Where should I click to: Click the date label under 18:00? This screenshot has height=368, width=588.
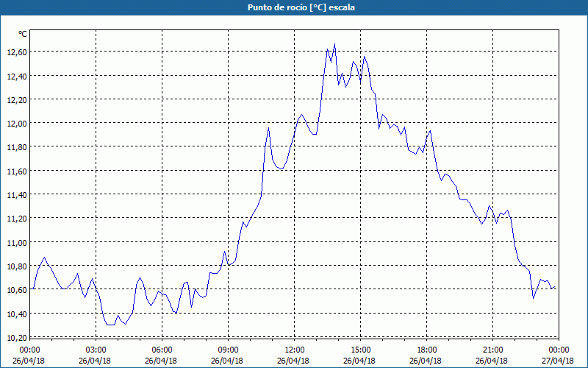click(426, 361)
